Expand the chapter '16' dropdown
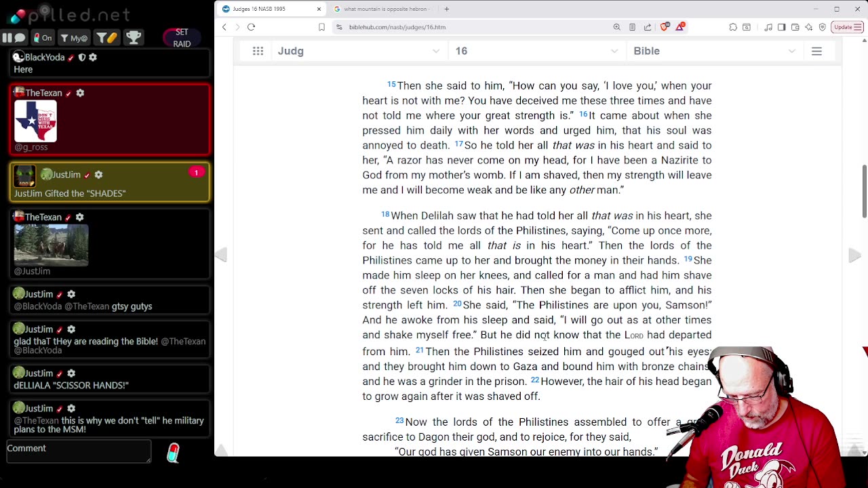The image size is (868, 488). (536, 51)
